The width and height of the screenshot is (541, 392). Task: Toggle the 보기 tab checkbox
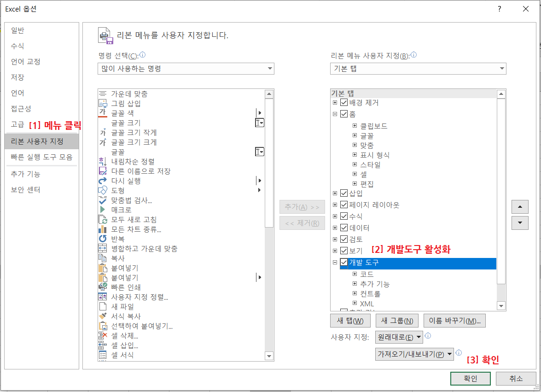click(343, 251)
